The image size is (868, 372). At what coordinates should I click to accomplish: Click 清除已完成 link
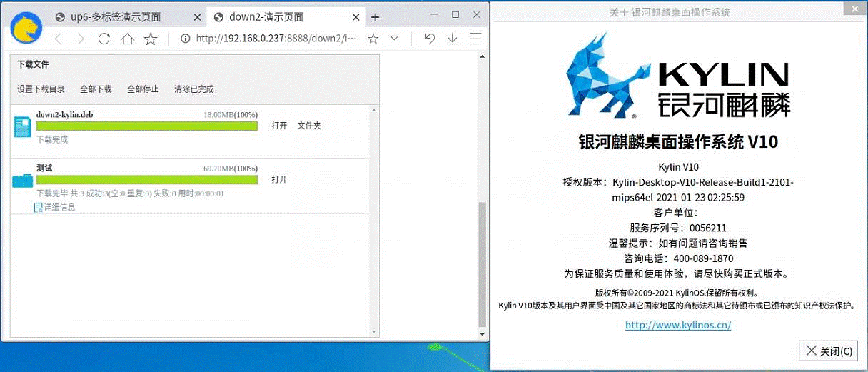tap(194, 89)
